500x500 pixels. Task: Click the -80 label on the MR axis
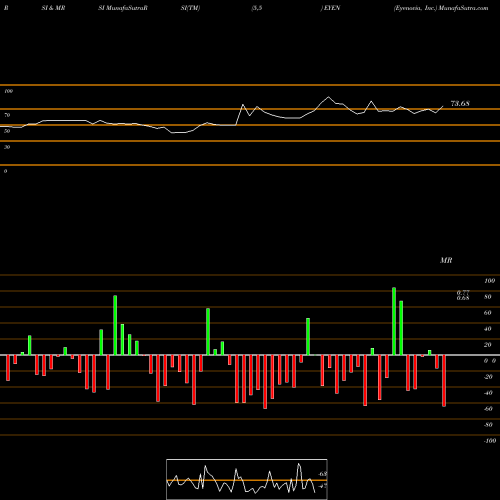click(x=488, y=425)
